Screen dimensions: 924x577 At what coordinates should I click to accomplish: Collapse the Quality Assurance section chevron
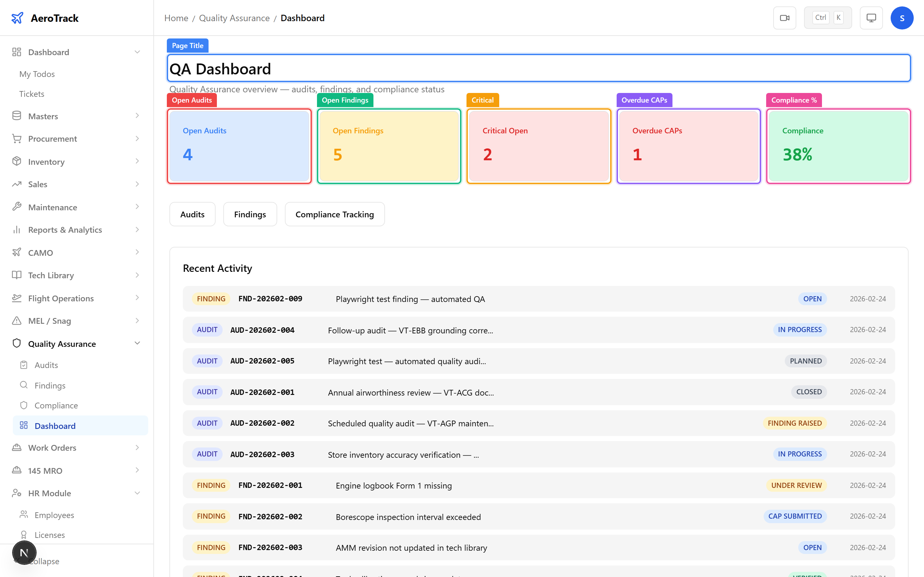[137, 343]
